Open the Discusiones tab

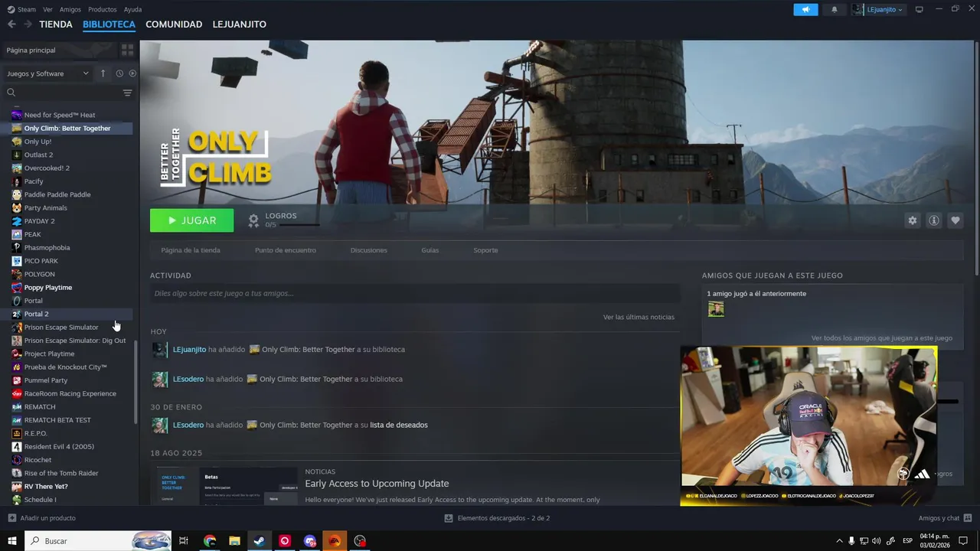369,250
